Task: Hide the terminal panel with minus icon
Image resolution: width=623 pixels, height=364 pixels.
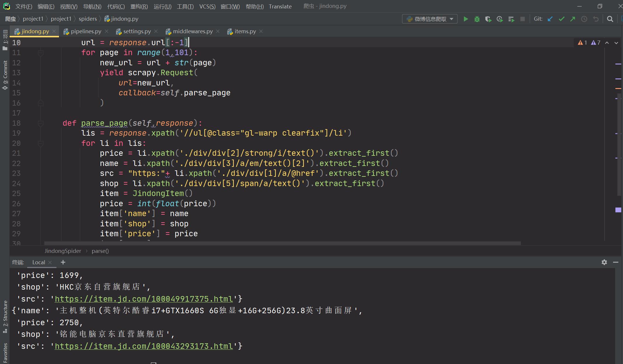Action: coord(616,262)
